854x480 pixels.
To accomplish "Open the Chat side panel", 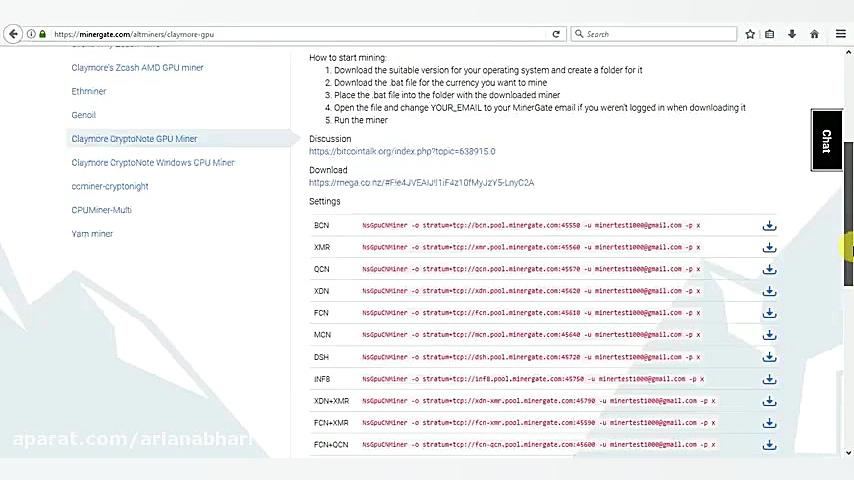I will pyautogui.click(x=826, y=141).
